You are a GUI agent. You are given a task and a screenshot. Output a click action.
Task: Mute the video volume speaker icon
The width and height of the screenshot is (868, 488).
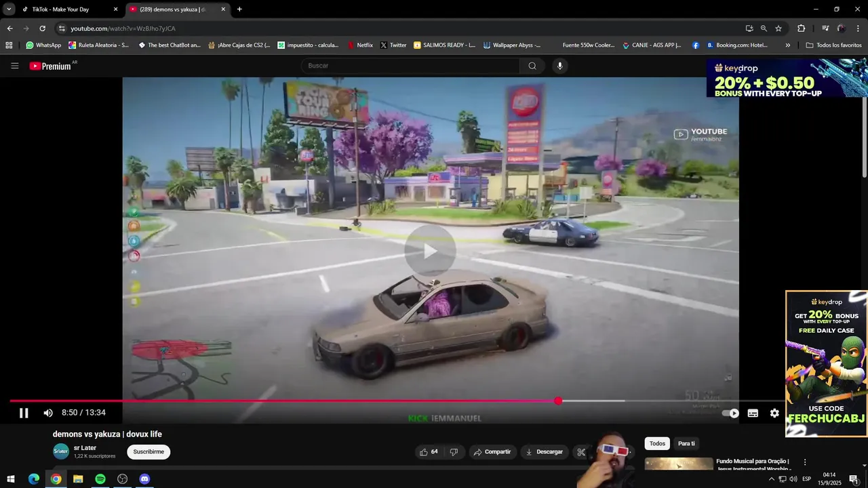pos(48,413)
